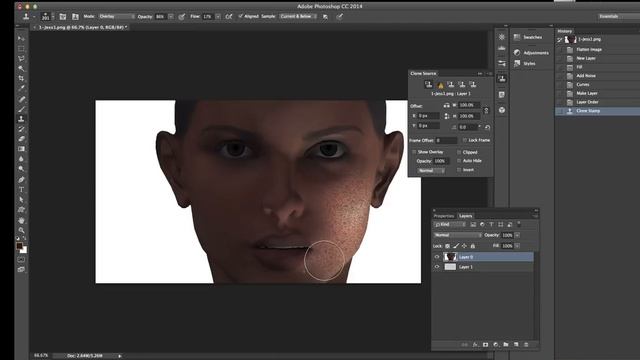Open Clone Source overlay Normal dropdown
The width and height of the screenshot is (640, 360).
pyautogui.click(x=431, y=171)
